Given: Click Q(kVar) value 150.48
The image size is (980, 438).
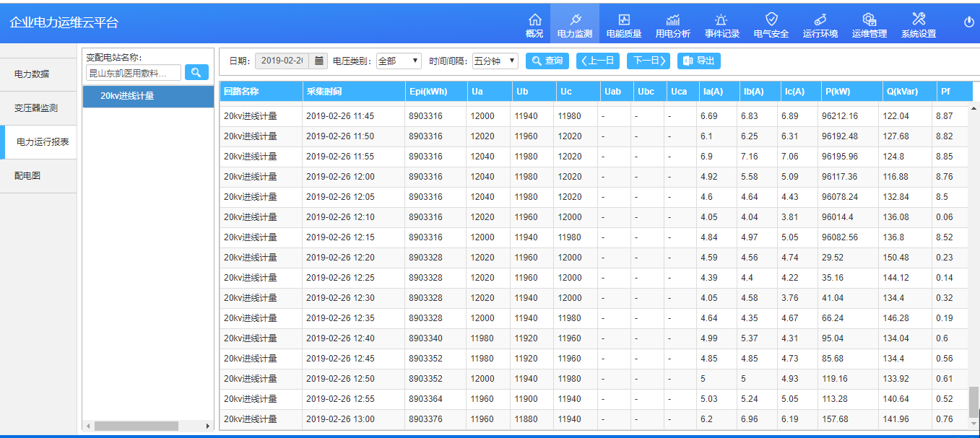Looking at the screenshot, I should [896, 258].
